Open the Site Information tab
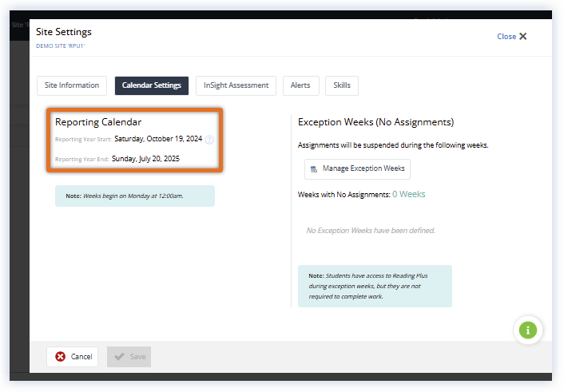 click(72, 85)
